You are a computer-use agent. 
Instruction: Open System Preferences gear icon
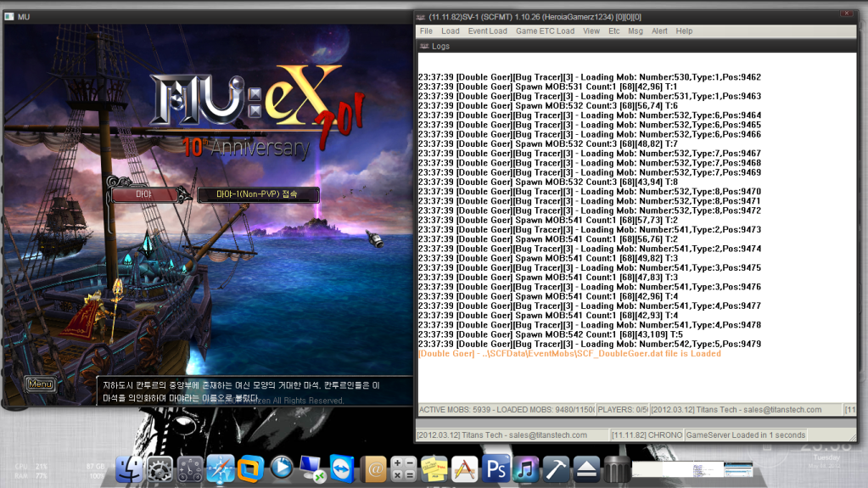(x=160, y=468)
